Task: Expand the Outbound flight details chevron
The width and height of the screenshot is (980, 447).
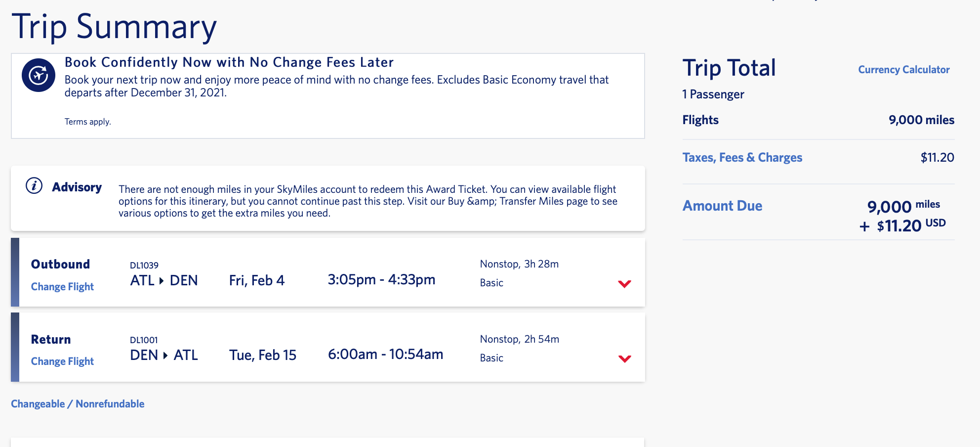Action: [624, 284]
